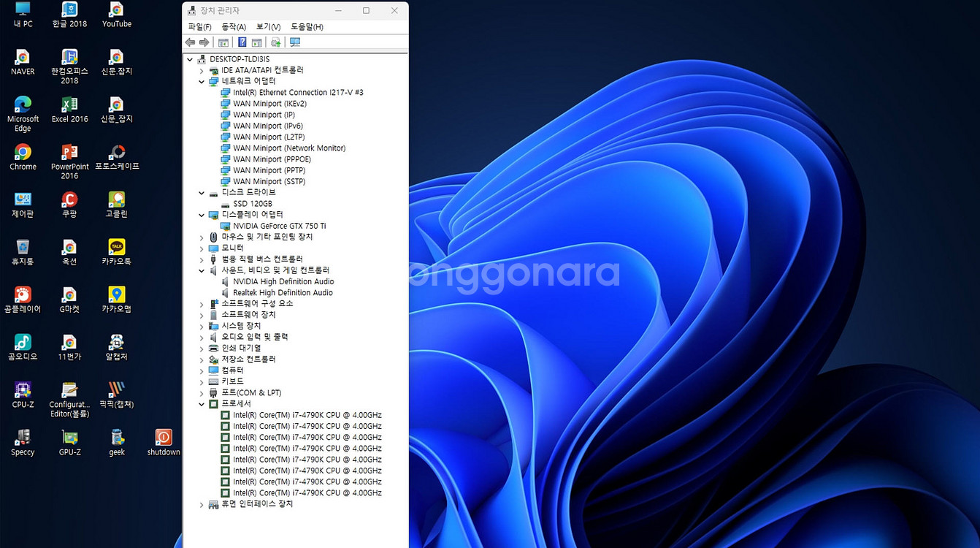980x548 pixels.
Task: Click the update driver toolbar icon
Action: point(275,42)
